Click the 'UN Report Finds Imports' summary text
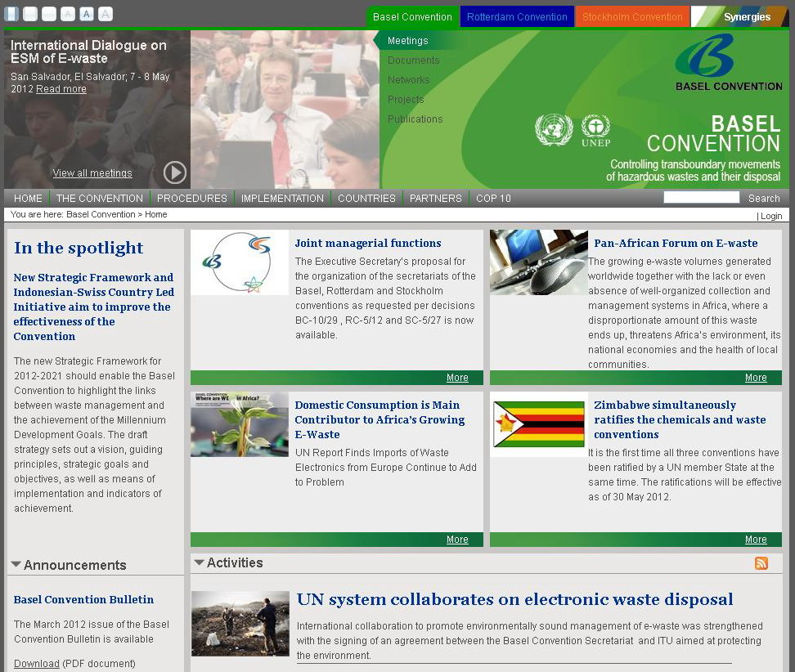This screenshot has width=795, height=672. (x=386, y=468)
